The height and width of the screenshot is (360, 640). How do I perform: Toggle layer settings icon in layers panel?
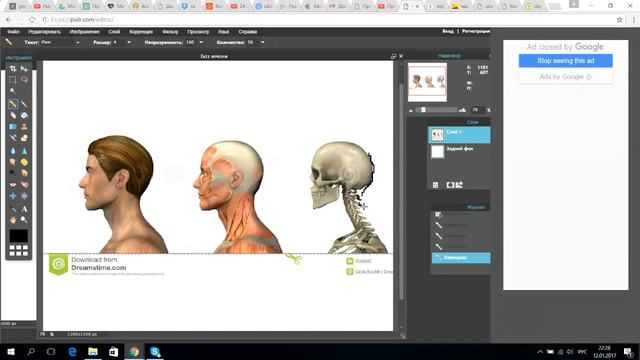click(436, 185)
